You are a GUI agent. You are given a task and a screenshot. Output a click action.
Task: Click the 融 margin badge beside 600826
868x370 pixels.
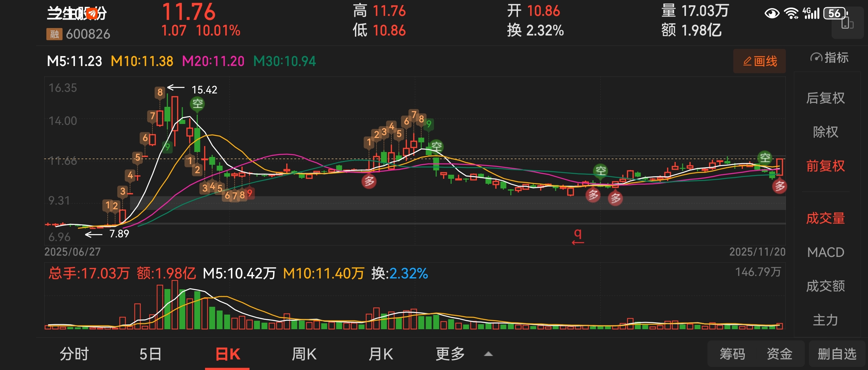click(x=54, y=34)
